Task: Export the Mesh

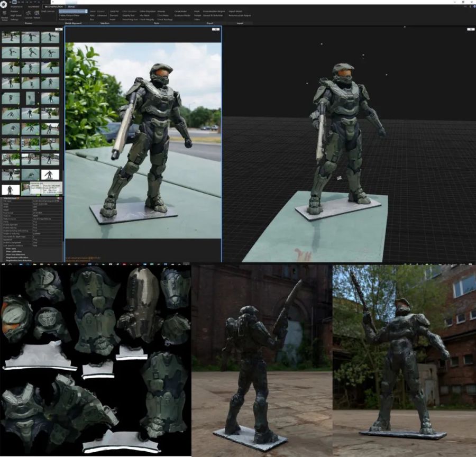Action: point(197,12)
